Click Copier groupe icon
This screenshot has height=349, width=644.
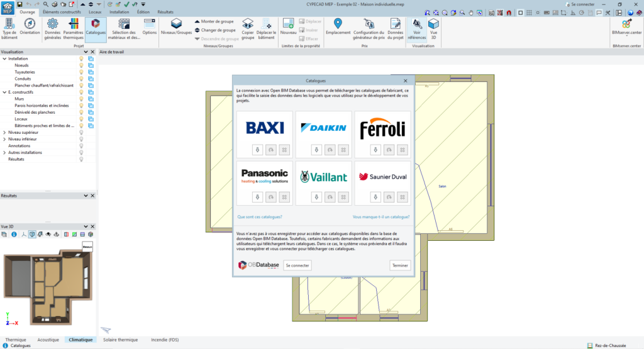(248, 29)
